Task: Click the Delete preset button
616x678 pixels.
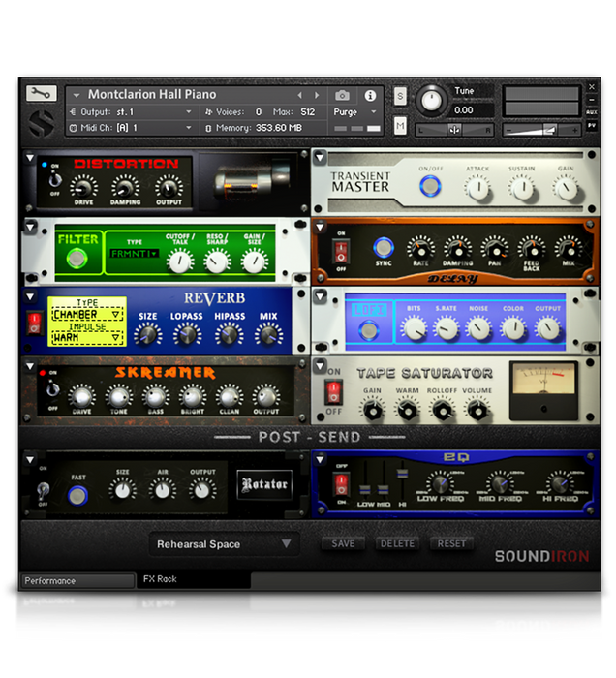Action: [x=396, y=544]
